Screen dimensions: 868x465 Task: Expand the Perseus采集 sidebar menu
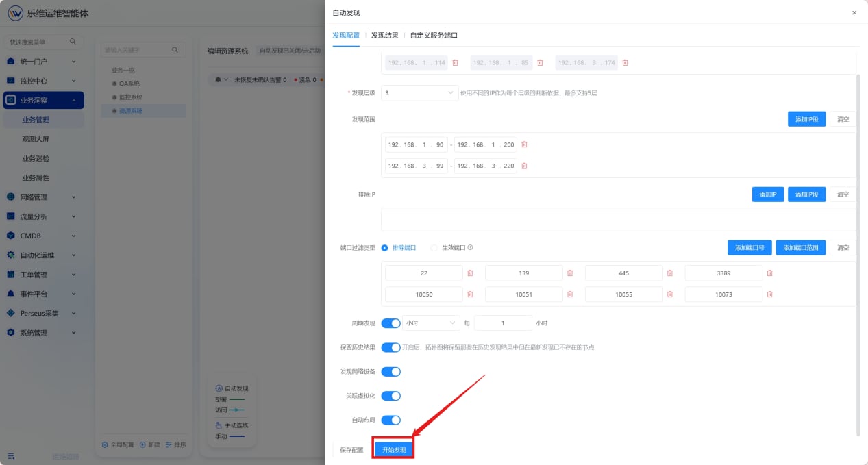(x=43, y=314)
